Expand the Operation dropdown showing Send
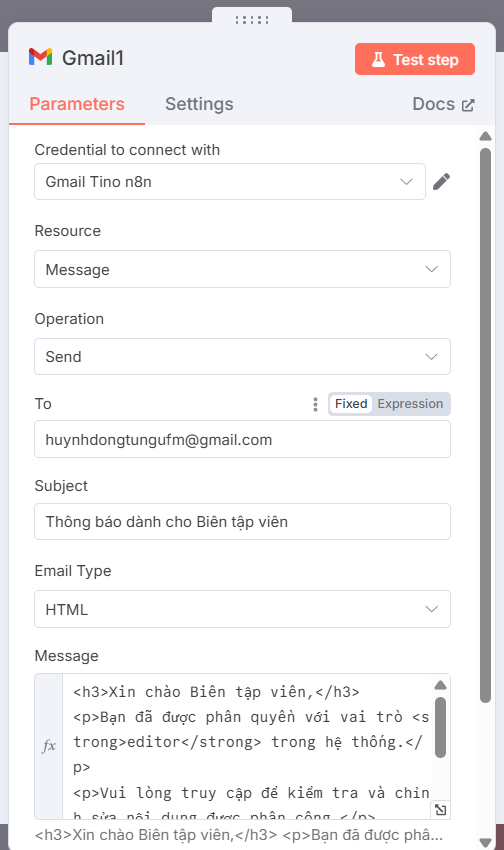Screen dimensions: 504x850 pyautogui.click(x=242, y=357)
